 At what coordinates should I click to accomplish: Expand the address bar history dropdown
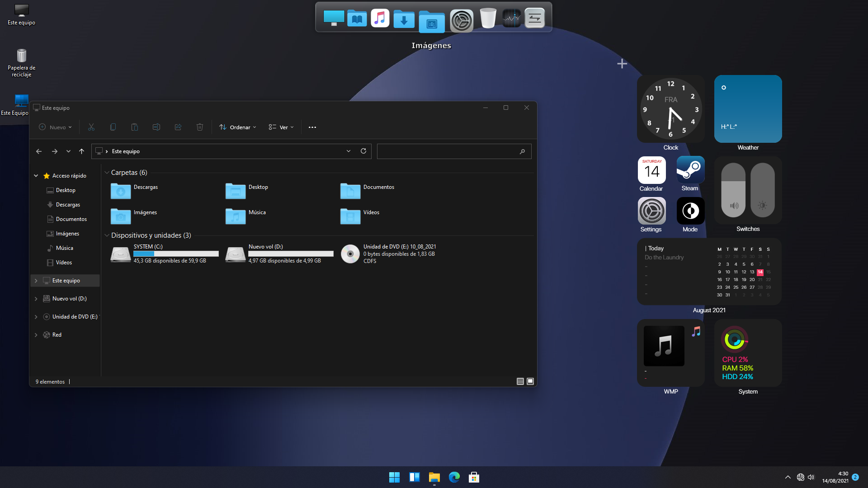(x=349, y=151)
